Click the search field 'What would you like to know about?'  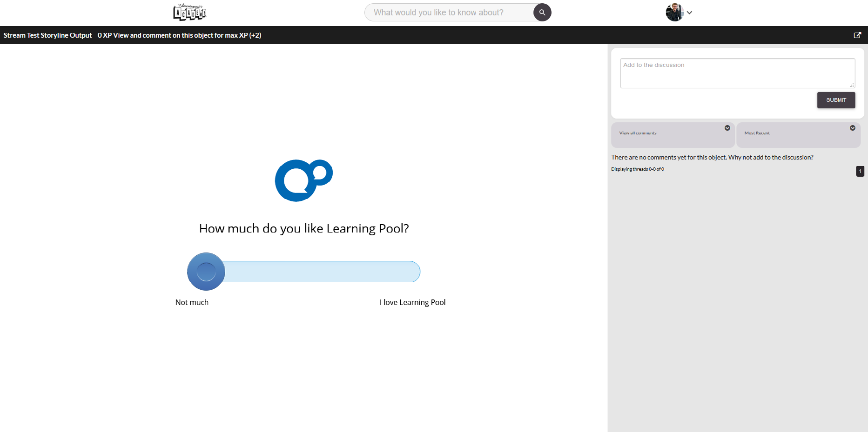pyautogui.click(x=449, y=13)
